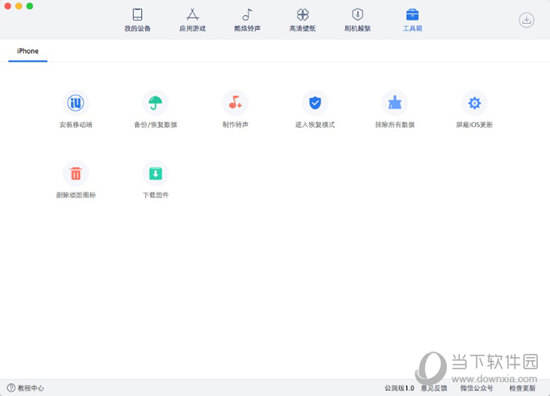Open the flash and jailbreak shield section
This screenshot has height=396, width=550.
[357, 20]
